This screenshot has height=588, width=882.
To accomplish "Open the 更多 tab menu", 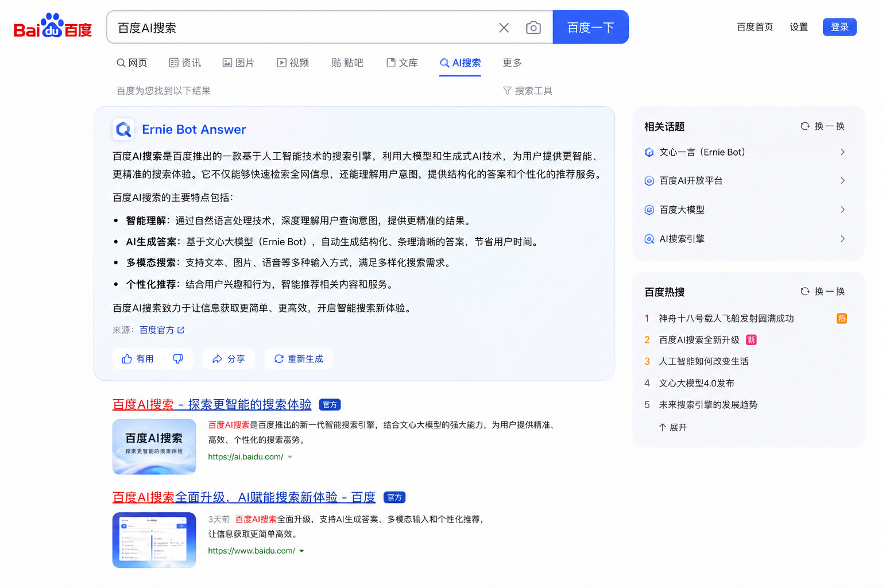I will (x=512, y=63).
